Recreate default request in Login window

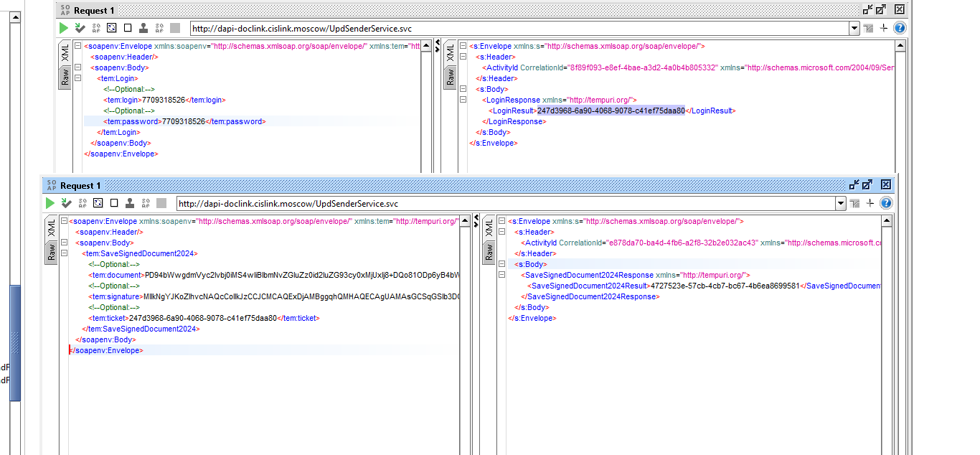[112, 28]
